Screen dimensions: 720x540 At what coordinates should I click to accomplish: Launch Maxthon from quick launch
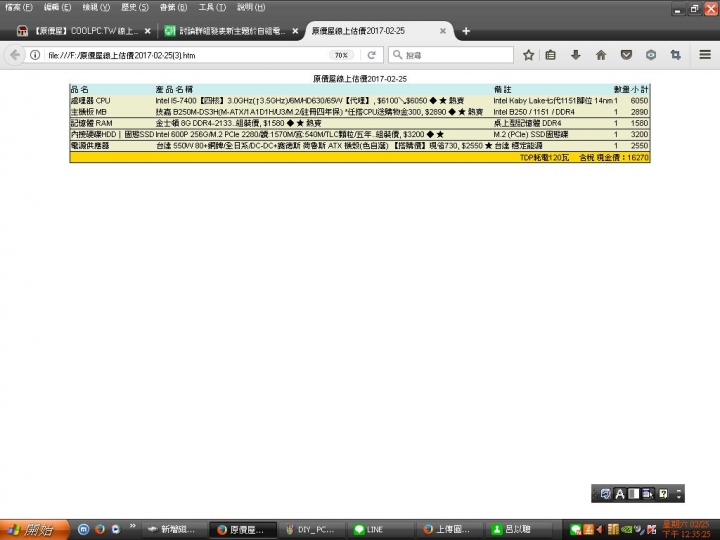[83, 529]
